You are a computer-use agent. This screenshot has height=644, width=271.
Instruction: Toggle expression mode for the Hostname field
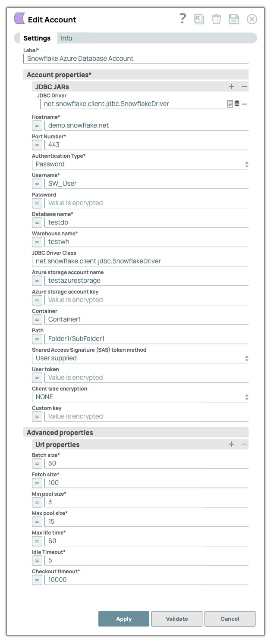click(x=37, y=125)
